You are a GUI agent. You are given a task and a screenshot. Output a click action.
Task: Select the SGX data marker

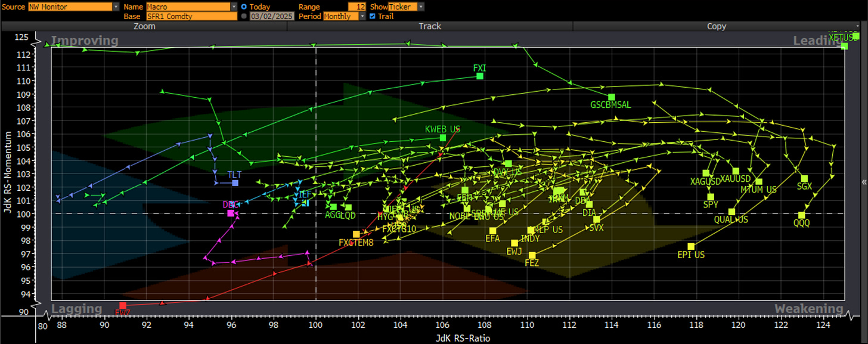(804, 178)
